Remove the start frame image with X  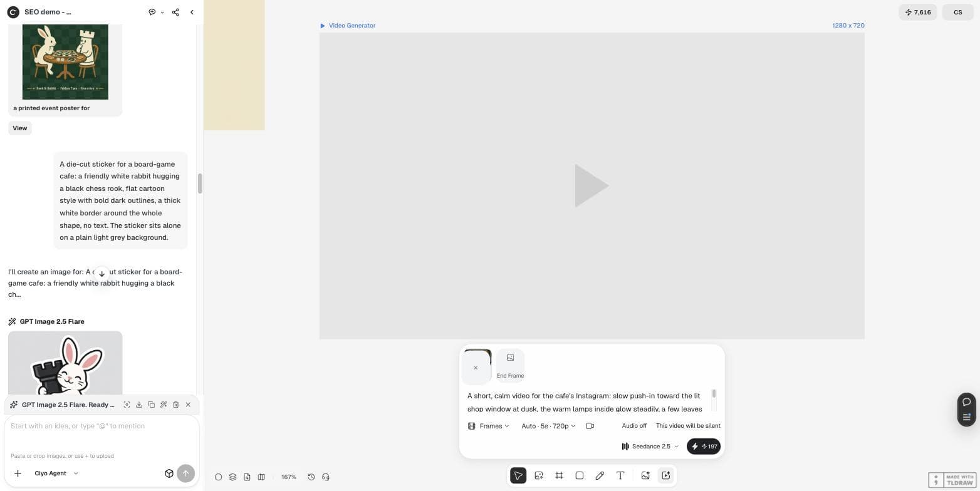coord(476,368)
